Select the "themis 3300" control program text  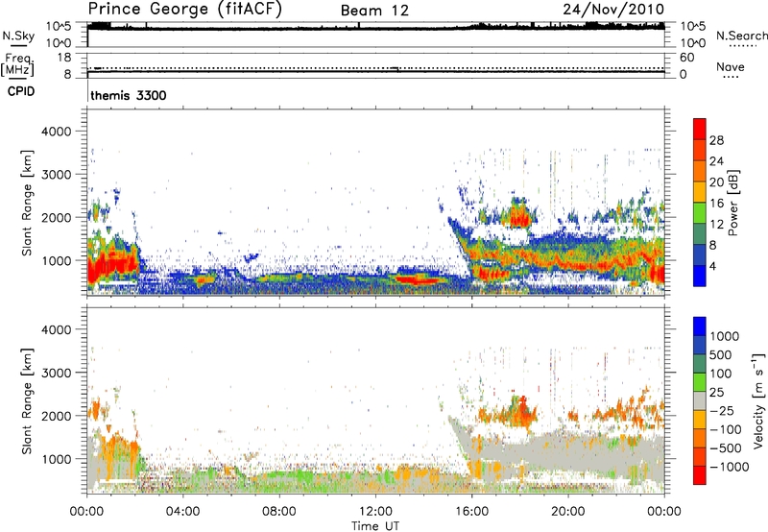[x=129, y=95]
